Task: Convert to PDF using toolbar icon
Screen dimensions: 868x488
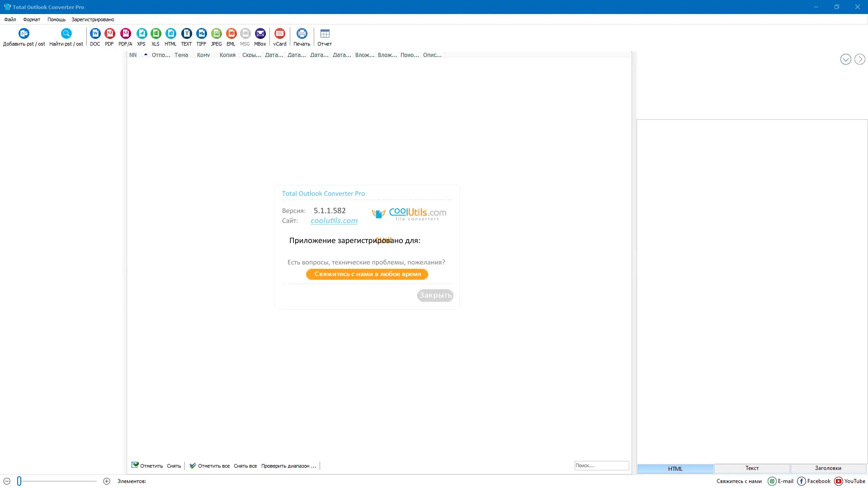Action: [x=109, y=34]
